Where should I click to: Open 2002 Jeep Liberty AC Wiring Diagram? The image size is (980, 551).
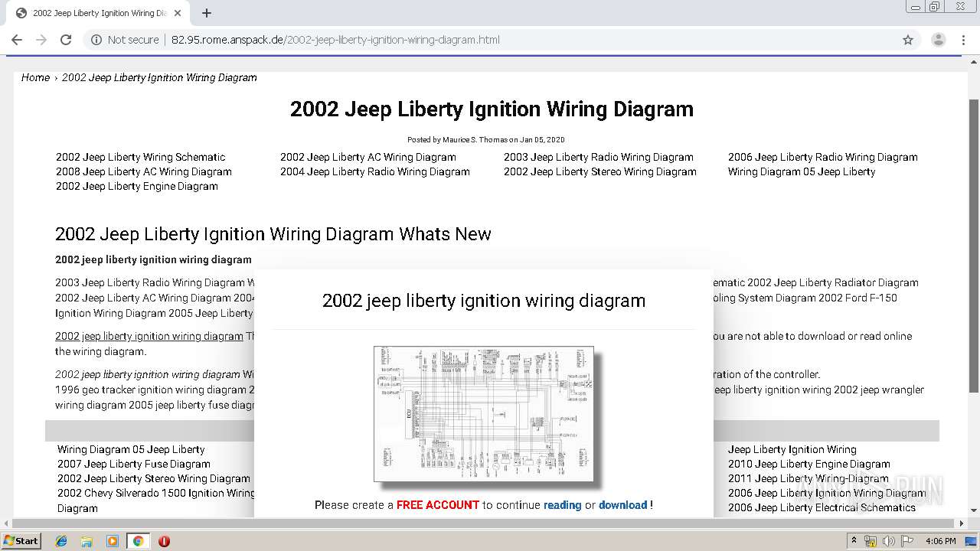point(368,157)
